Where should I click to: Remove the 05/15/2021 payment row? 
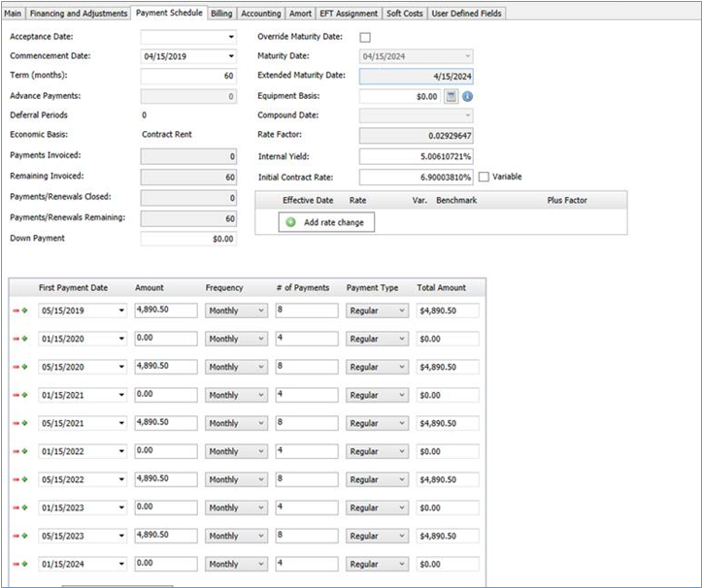[x=17, y=423]
